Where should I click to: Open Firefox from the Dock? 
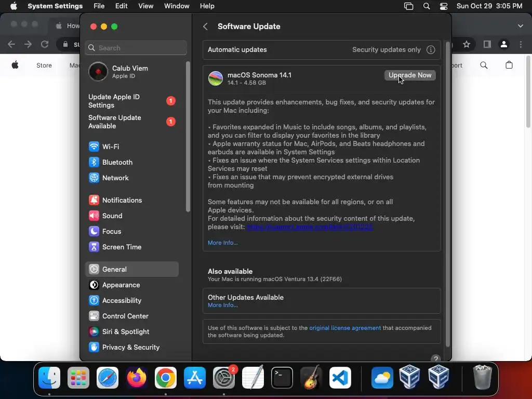(x=137, y=378)
